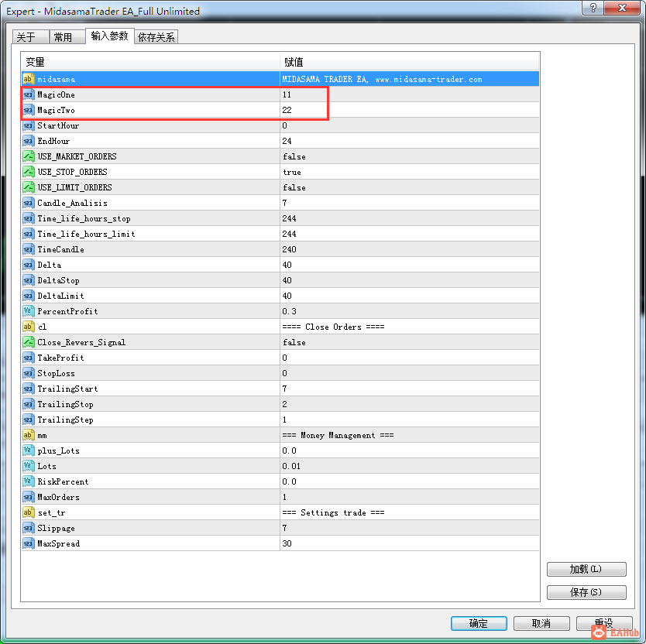Screen dimensions: 646x644
Task: Open the 关于 tab
Action: click(30, 37)
